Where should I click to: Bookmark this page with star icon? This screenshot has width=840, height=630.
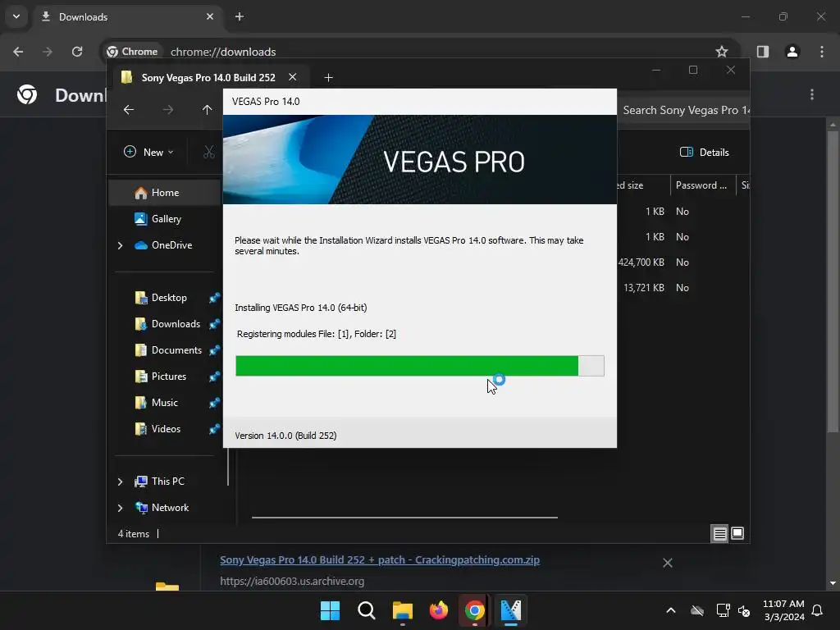(x=722, y=52)
